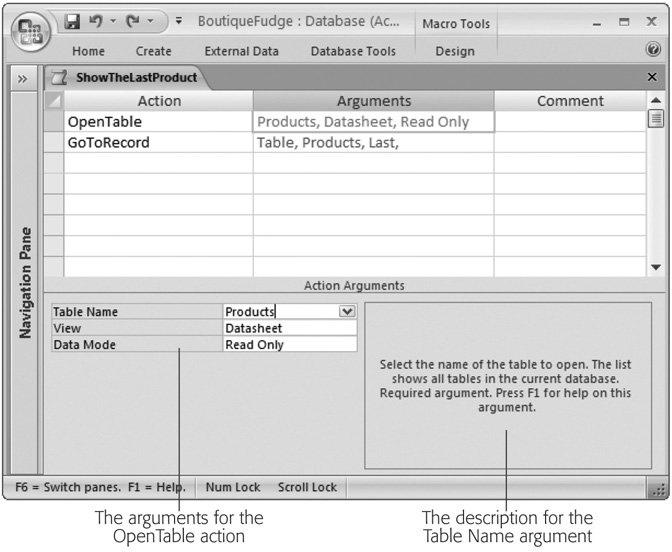Open the Database Tools ribbon tab
This screenshot has height=552, width=672.
[353, 51]
